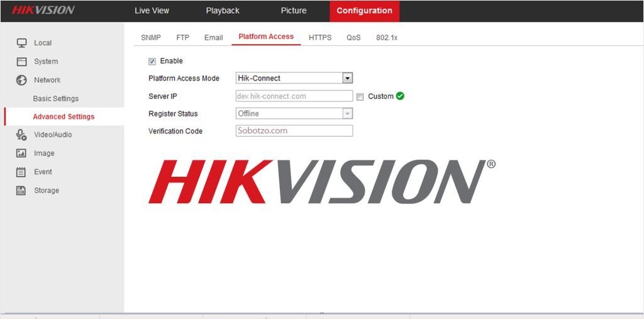
Task: Open Event settings in sidebar
Action: click(43, 172)
